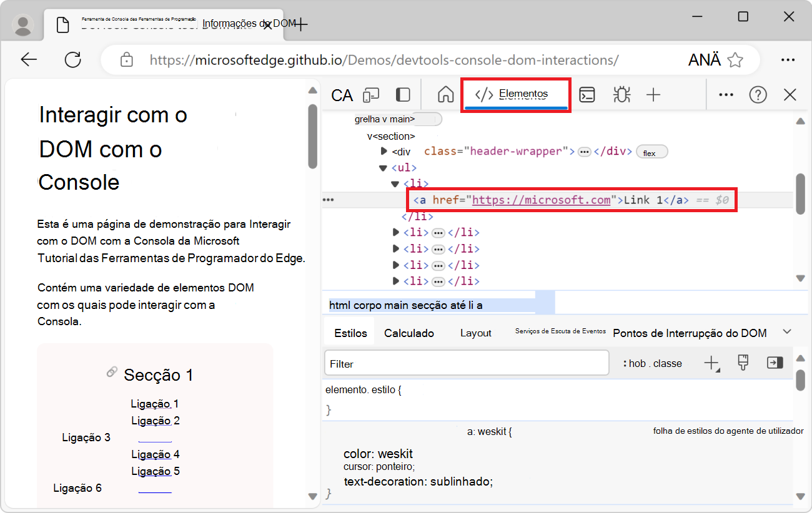This screenshot has height=513, width=812.
Task: Click the Home icon in DevTools toolbar
Action: point(445,94)
